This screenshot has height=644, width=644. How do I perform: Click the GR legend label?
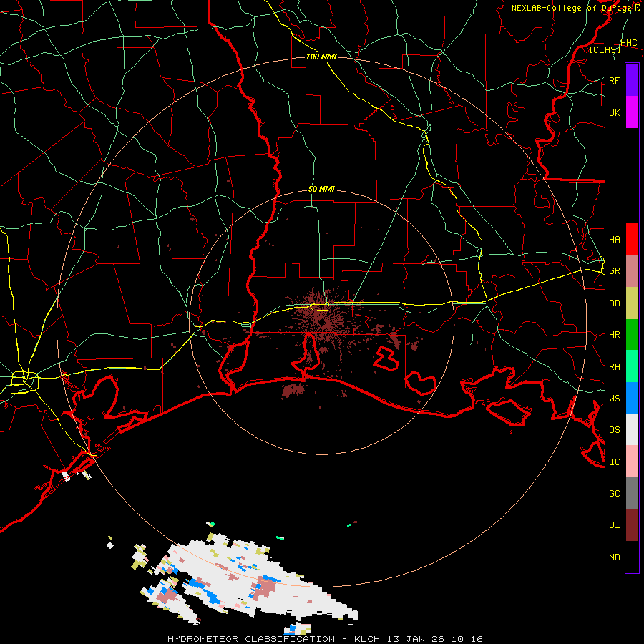614,271
